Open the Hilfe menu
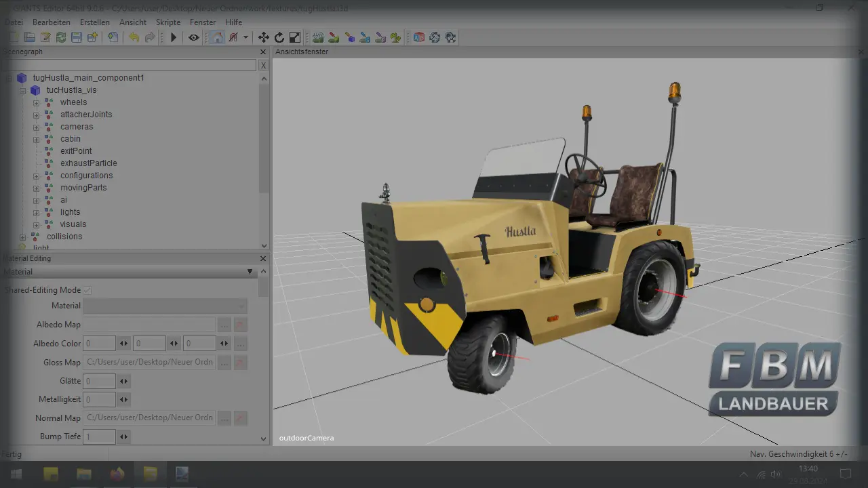 pyautogui.click(x=233, y=22)
